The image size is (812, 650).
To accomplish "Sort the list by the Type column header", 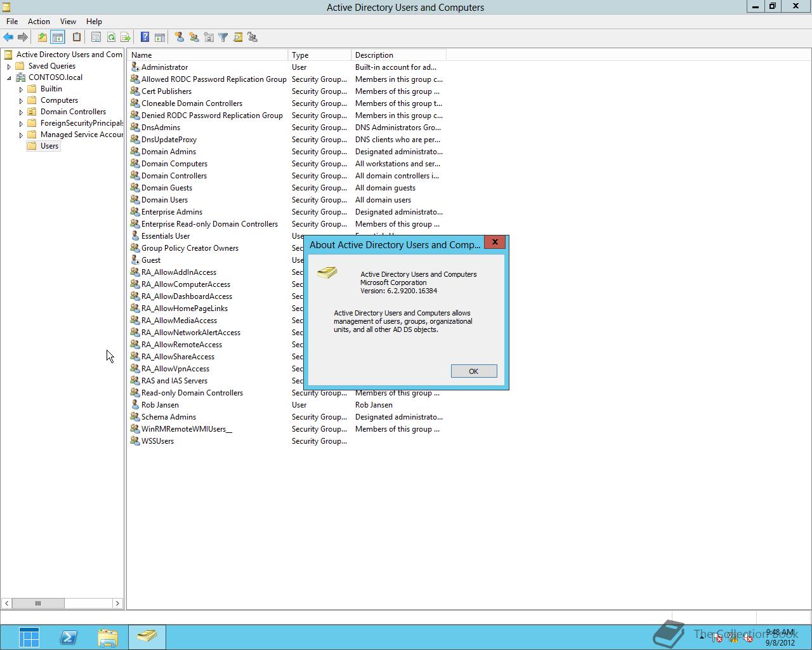I will coord(320,55).
